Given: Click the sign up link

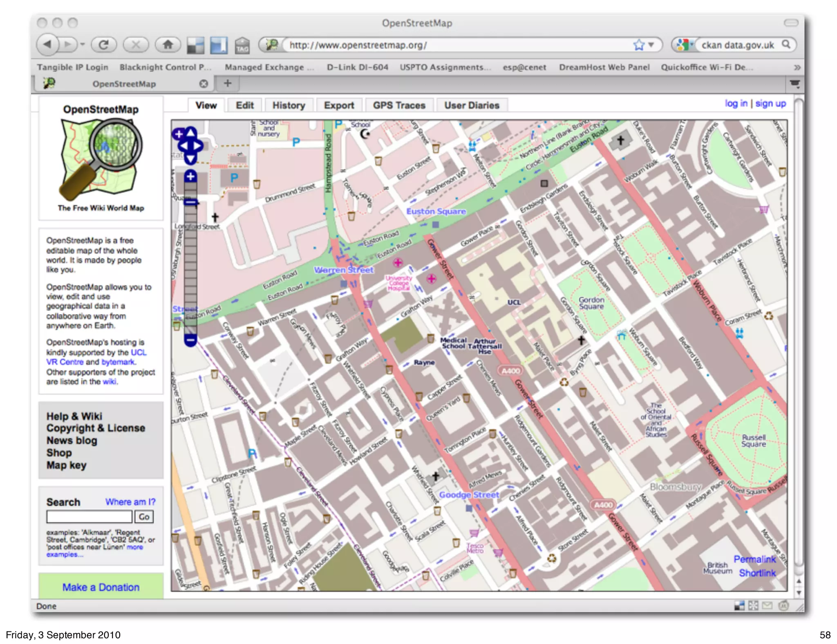Looking at the screenshot, I should (770, 104).
